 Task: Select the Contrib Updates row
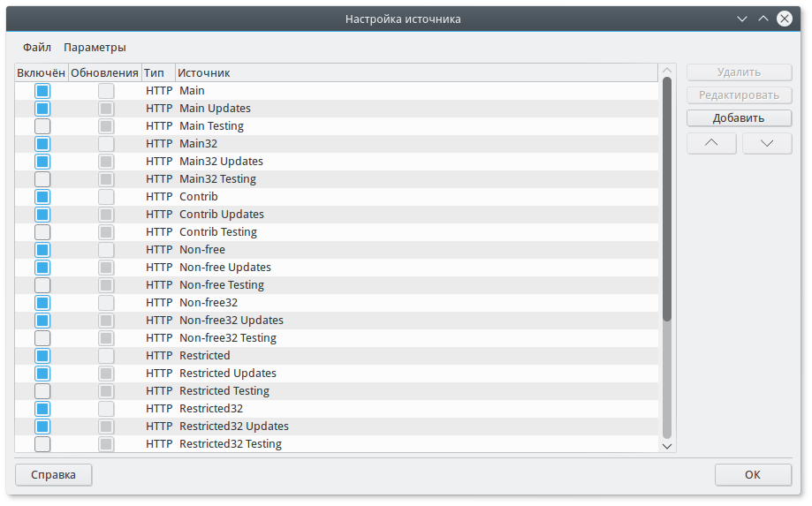[337, 215]
